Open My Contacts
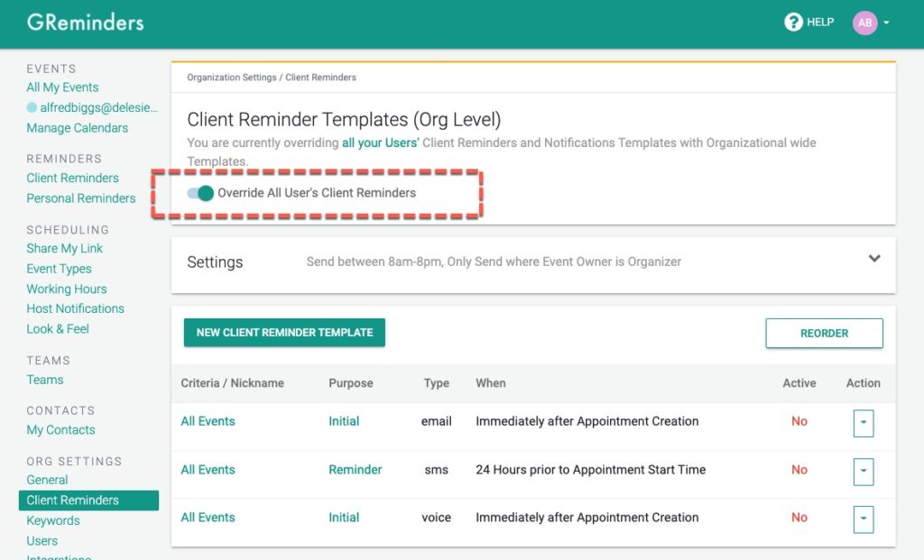This screenshot has height=560, width=924. tap(60, 430)
